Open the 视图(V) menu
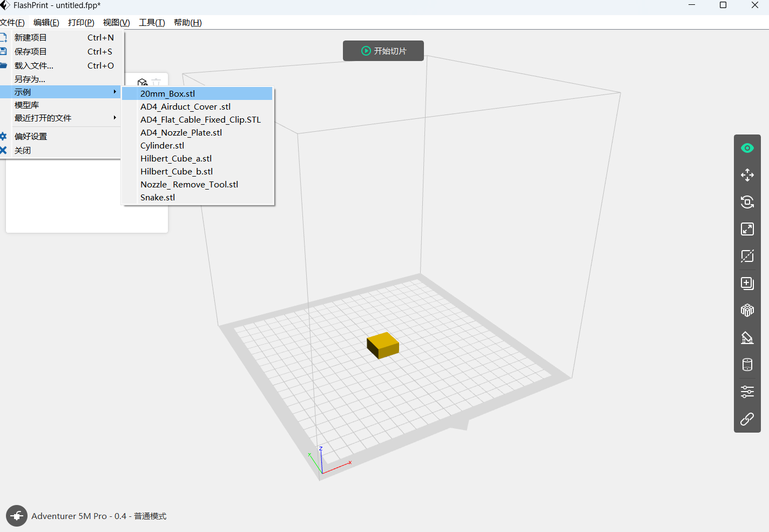The image size is (769, 532). pyautogui.click(x=116, y=23)
